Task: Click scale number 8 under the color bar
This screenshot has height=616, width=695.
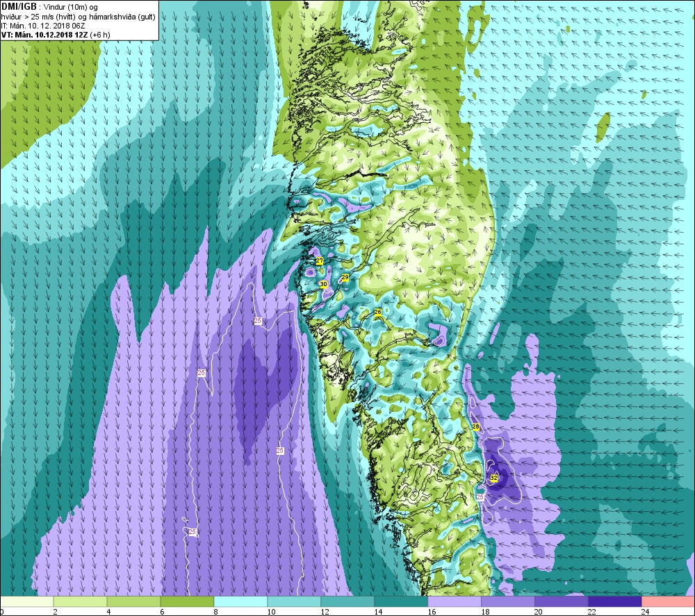Action: (216, 612)
